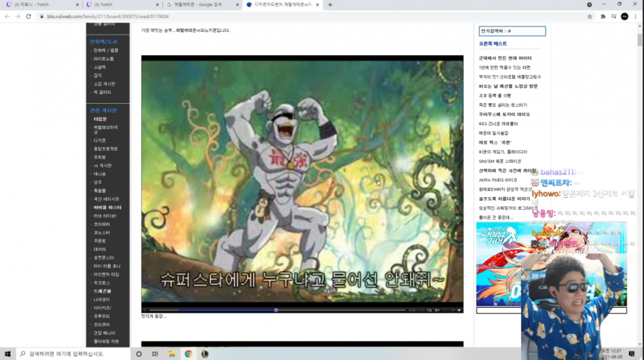
Task: Open '동방프로젝트' related board
Action: 105,149
